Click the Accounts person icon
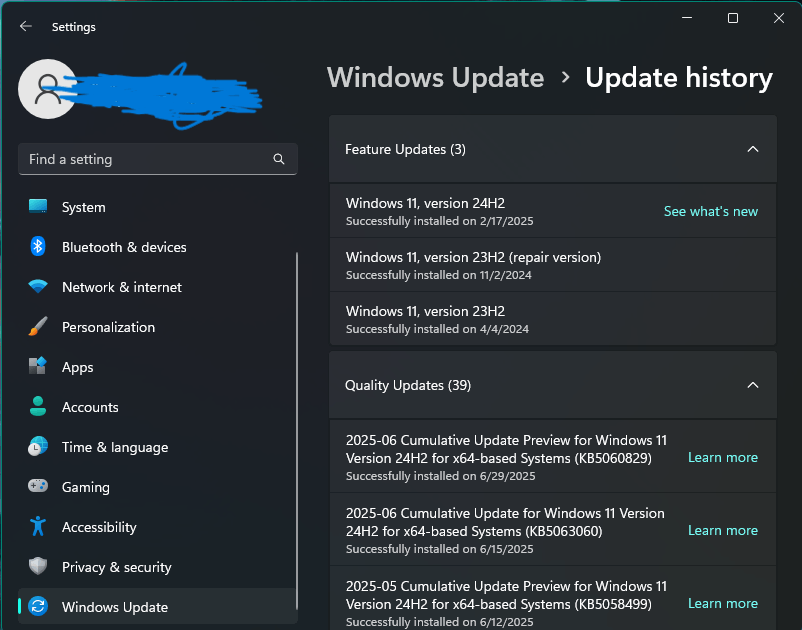Viewport: 802px width, 630px height. (x=38, y=406)
